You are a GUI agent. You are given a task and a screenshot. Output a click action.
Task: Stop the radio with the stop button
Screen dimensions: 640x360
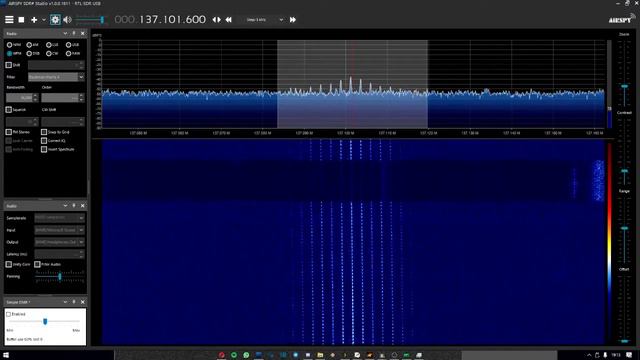click(x=22, y=20)
